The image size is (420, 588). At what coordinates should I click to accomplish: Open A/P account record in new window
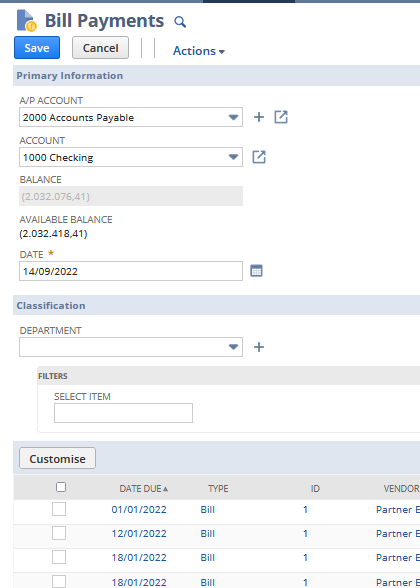pos(281,117)
